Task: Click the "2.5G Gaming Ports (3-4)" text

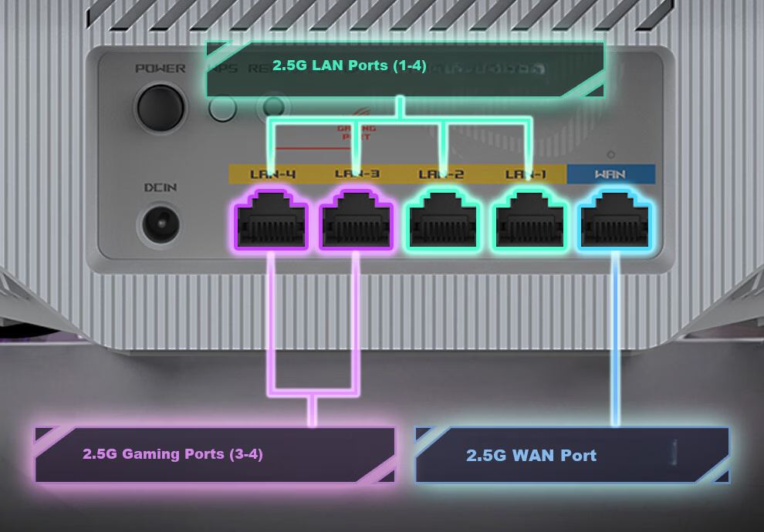Action: click(173, 454)
